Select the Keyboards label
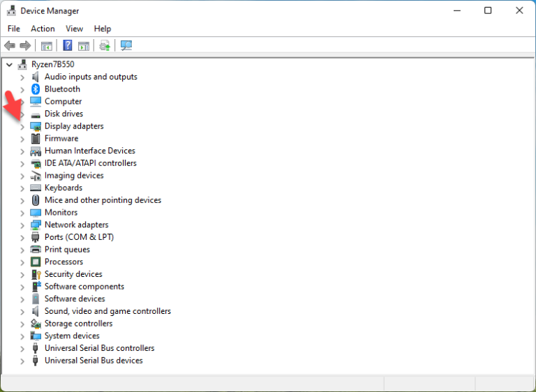This screenshot has height=392, width=536. click(x=64, y=188)
